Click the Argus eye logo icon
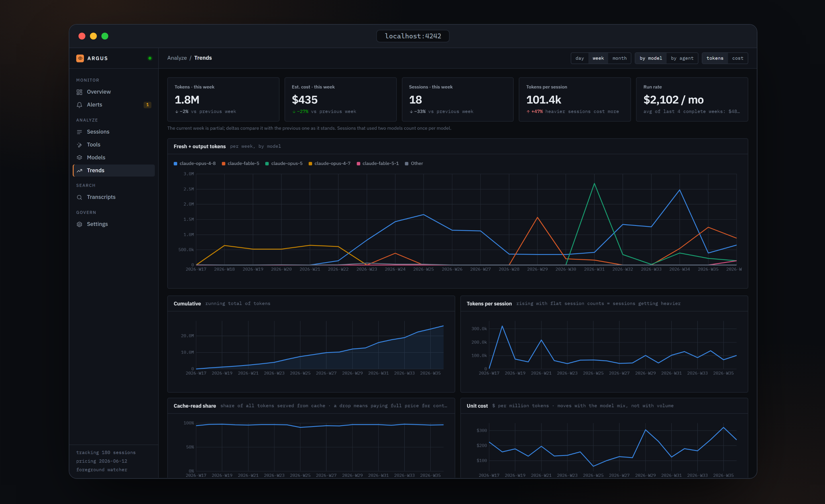 [x=80, y=58]
